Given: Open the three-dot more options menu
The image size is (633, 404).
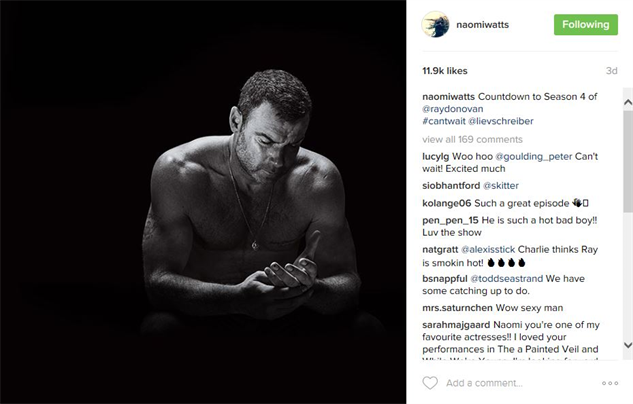Looking at the screenshot, I should tap(610, 383).
